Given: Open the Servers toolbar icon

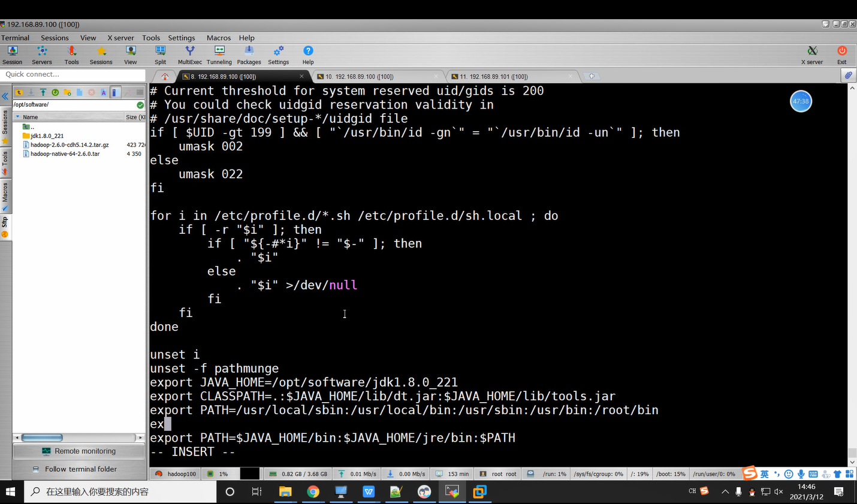Looking at the screenshot, I should click(x=41, y=55).
